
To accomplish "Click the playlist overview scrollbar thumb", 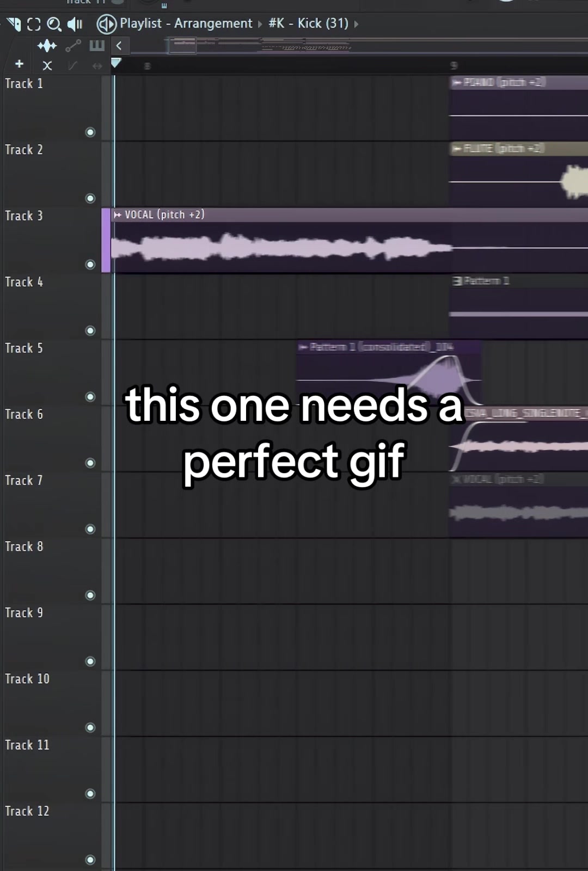I will [x=182, y=46].
